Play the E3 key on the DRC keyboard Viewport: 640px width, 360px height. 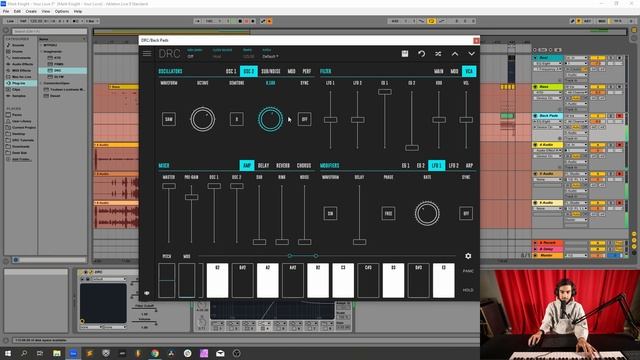[x=444, y=280]
